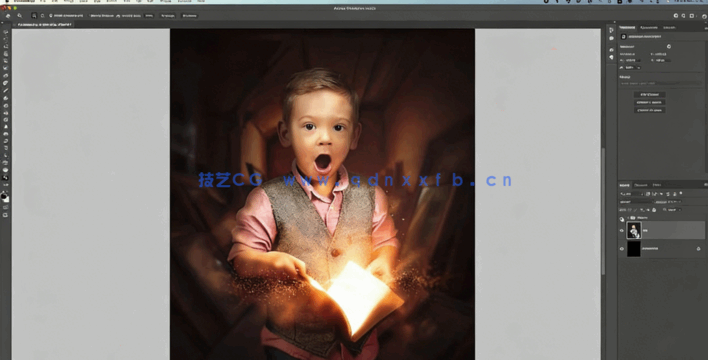Toggle Zoom All Windows checkbox
708x360 pixels.
[x=90, y=16]
